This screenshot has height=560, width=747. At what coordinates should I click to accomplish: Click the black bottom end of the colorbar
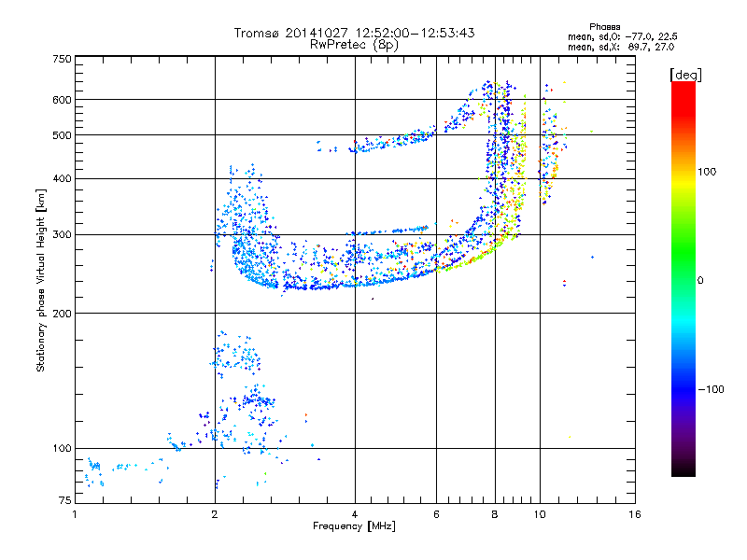684,471
